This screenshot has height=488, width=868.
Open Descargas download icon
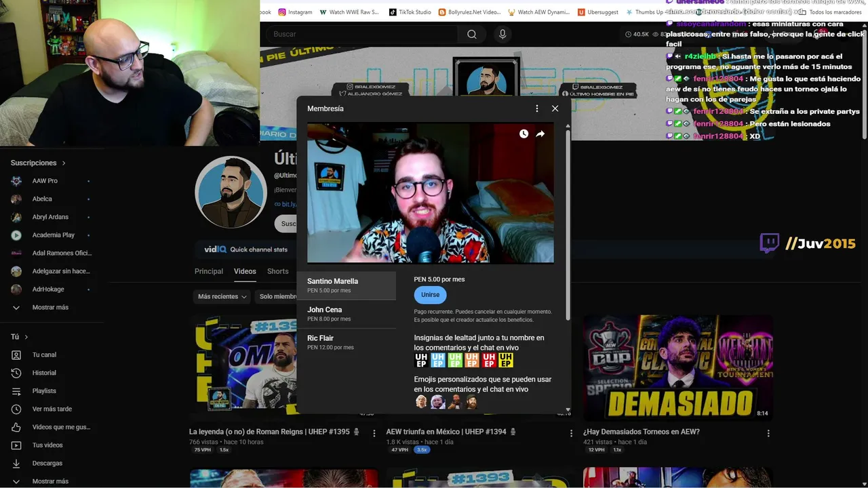click(x=16, y=464)
